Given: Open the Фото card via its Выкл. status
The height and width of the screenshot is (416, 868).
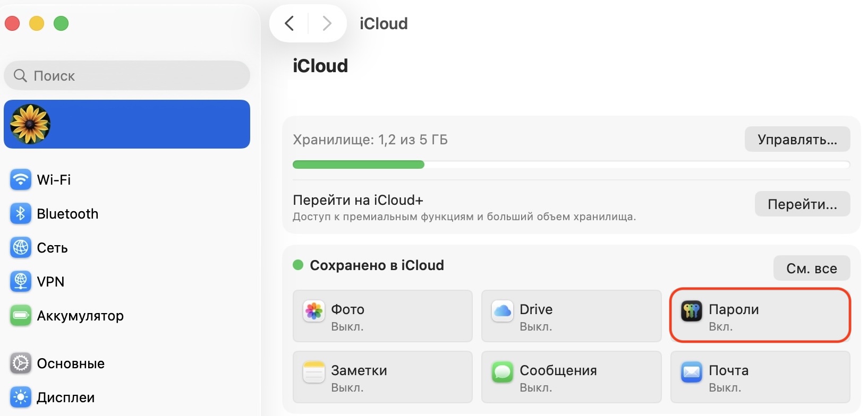Looking at the screenshot, I should click(347, 327).
